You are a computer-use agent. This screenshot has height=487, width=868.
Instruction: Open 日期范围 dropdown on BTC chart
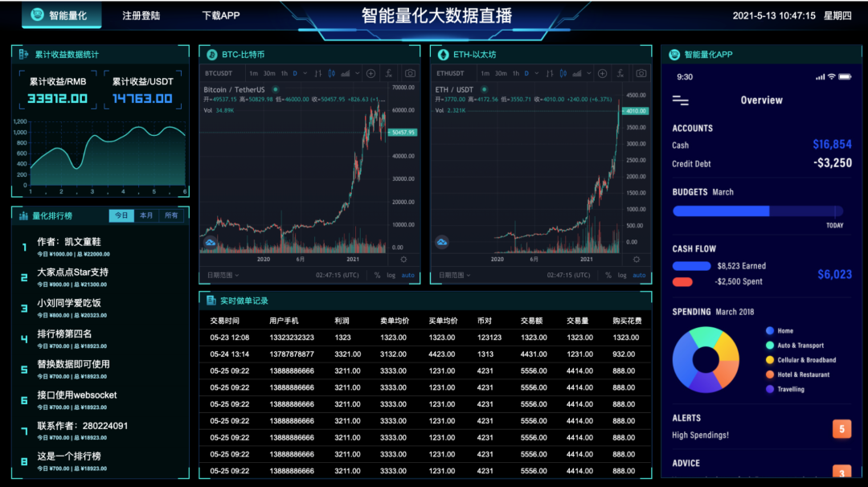(x=223, y=275)
